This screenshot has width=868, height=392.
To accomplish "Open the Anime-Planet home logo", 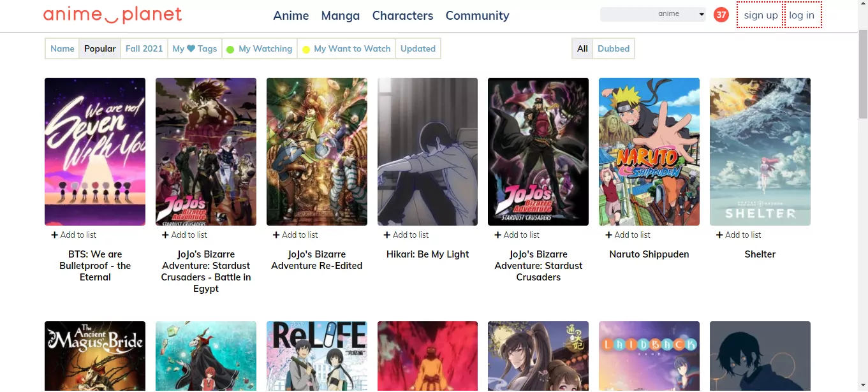I will [112, 15].
